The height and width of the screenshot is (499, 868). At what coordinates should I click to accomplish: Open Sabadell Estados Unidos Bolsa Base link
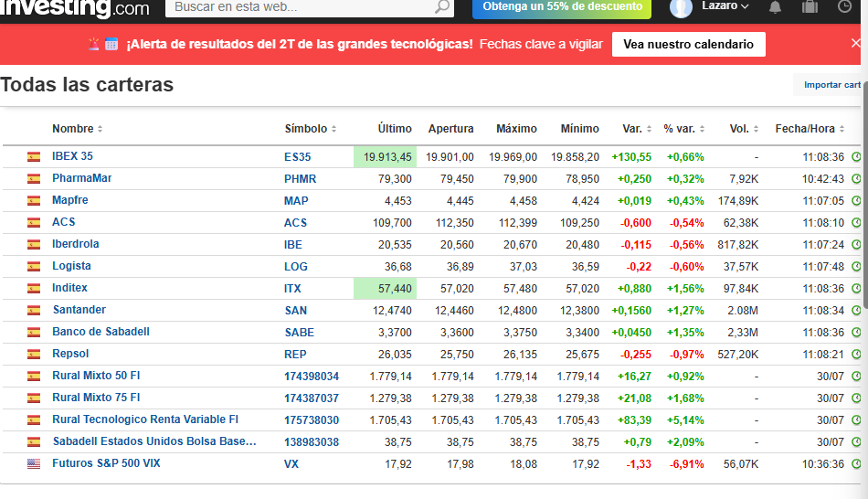154,441
